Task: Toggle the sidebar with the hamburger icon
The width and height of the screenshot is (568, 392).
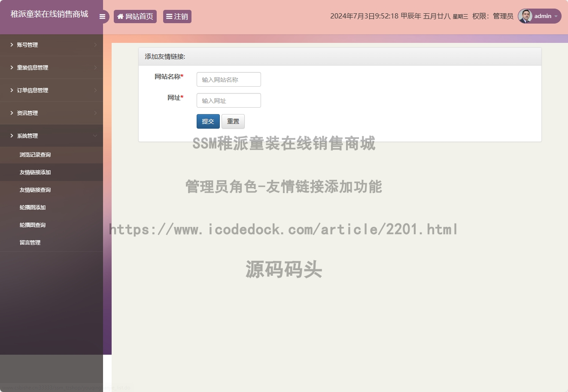Action: (102, 17)
